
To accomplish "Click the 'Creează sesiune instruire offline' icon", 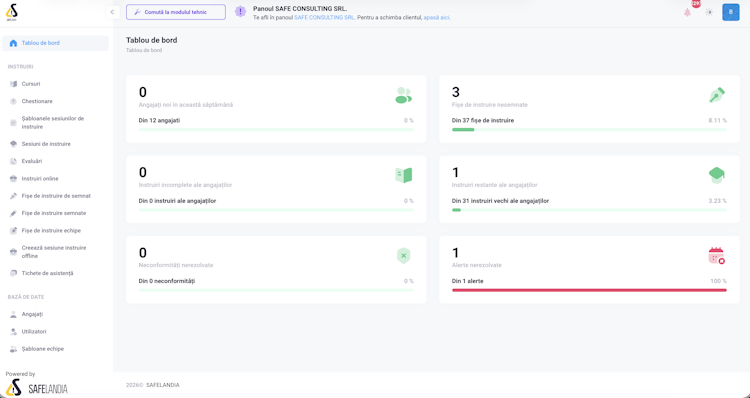I will click(13, 252).
